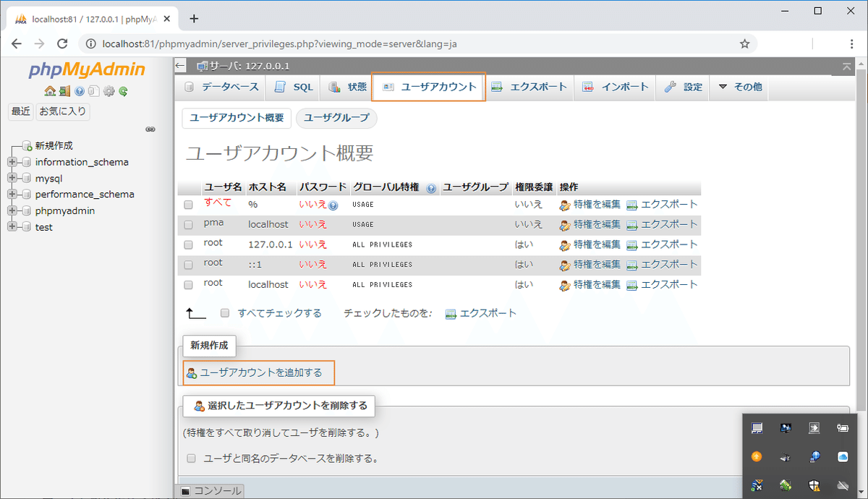868x499 pixels.
Task: Click the お気に入り button in sidebar
Action: [63, 111]
